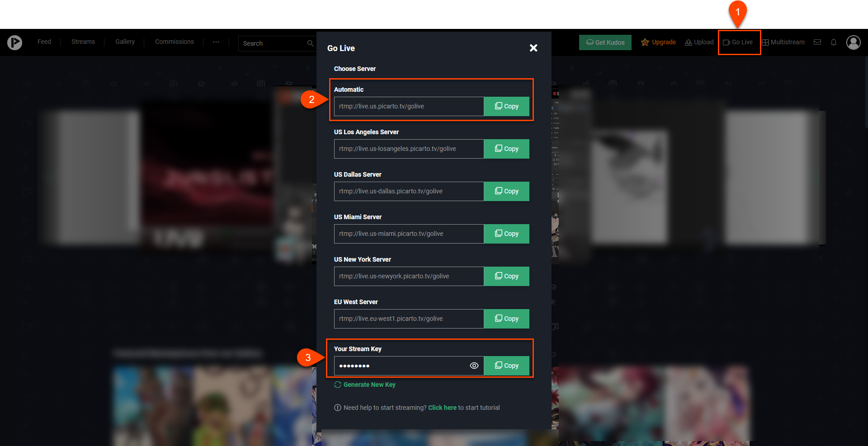This screenshot has width=868, height=446.
Task: Open the Commissions page
Action: (175, 42)
